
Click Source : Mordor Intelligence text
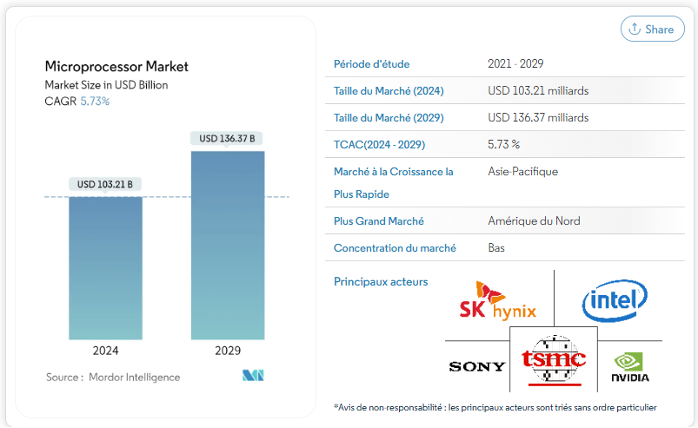(113, 377)
